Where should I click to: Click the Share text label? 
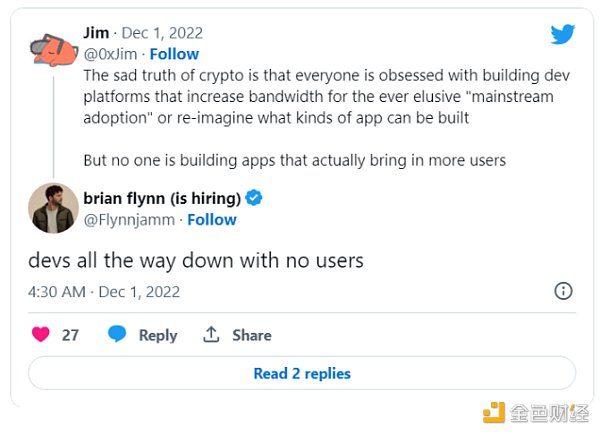[250, 336]
